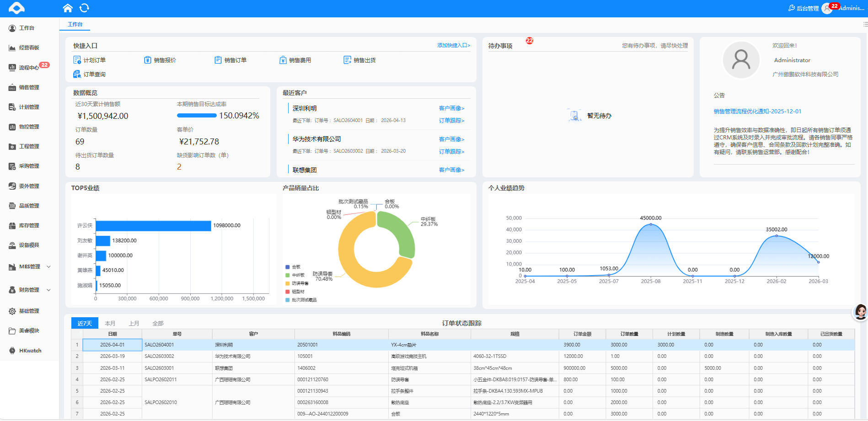
Task: Switch to the 本月 order tab
Action: point(110,323)
